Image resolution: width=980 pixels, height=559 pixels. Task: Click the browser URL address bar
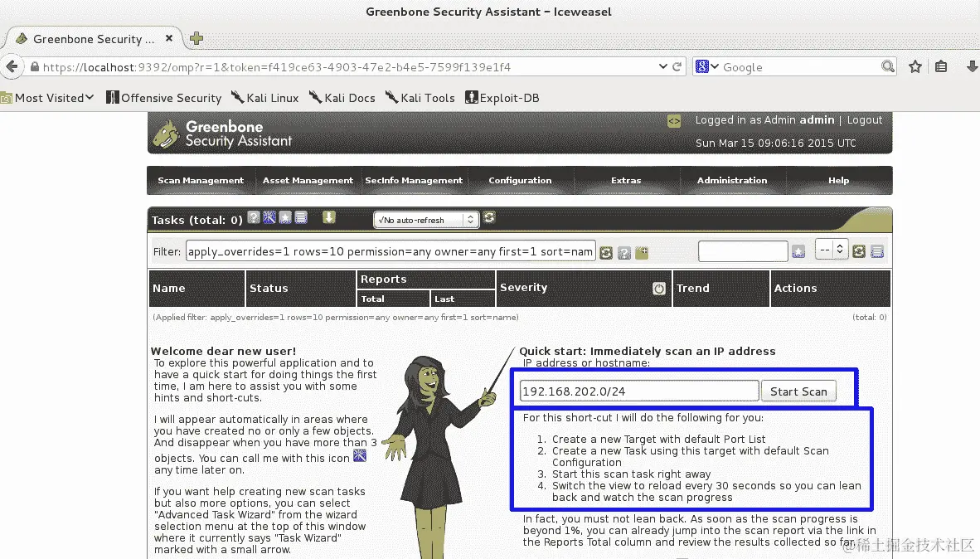pos(344,67)
